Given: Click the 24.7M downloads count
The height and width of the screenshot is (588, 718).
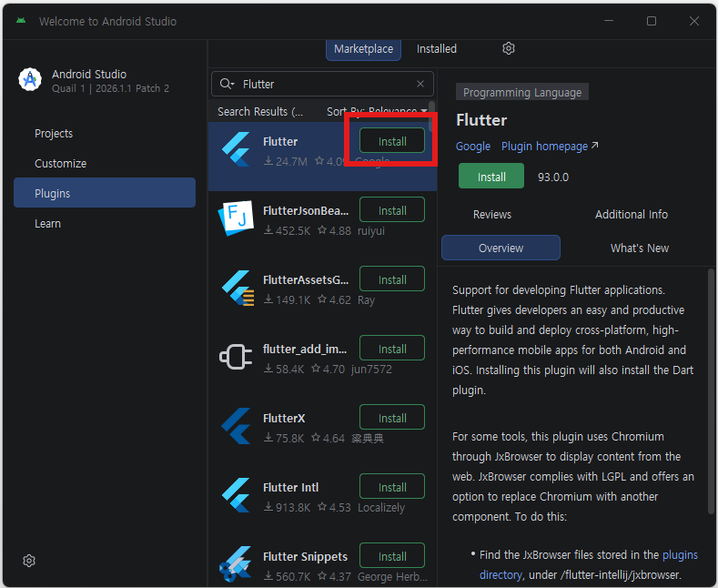Looking at the screenshot, I should coord(285,161).
